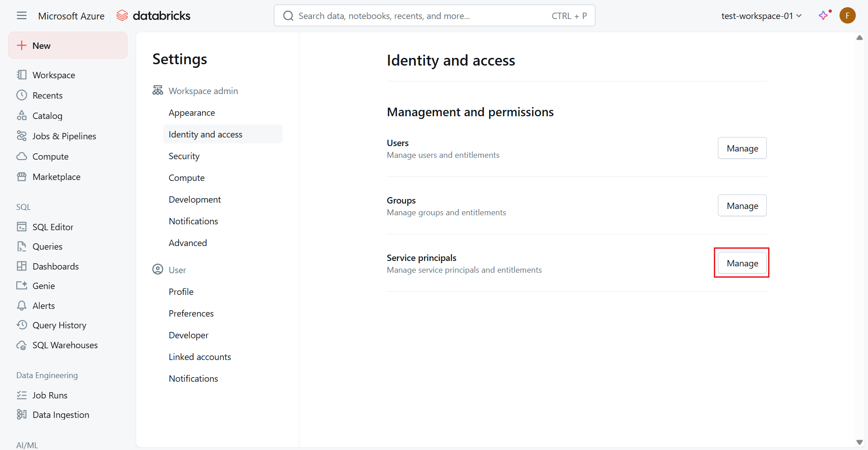Click the Dashboards icon

click(22, 266)
